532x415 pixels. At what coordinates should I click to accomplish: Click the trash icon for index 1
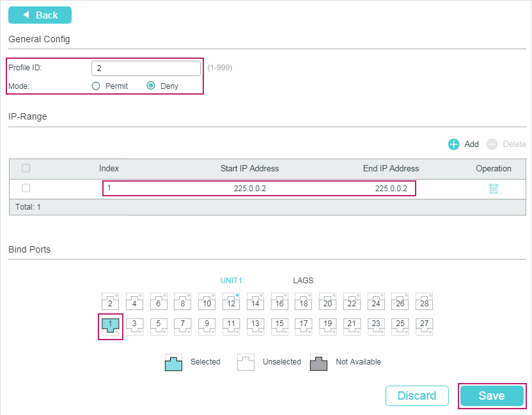493,189
